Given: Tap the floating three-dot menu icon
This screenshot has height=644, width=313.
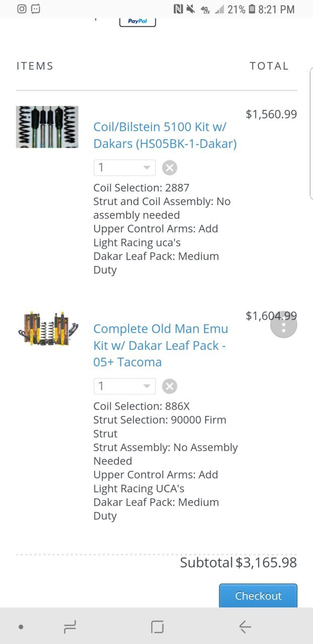Looking at the screenshot, I should [x=284, y=325].
